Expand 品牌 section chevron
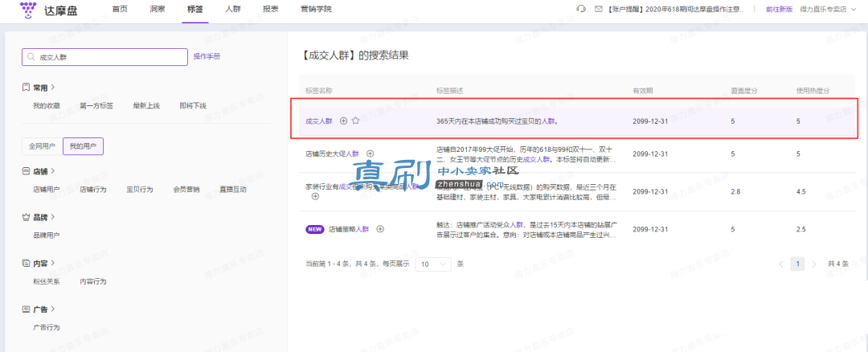The width and height of the screenshot is (868, 352). (52, 217)
